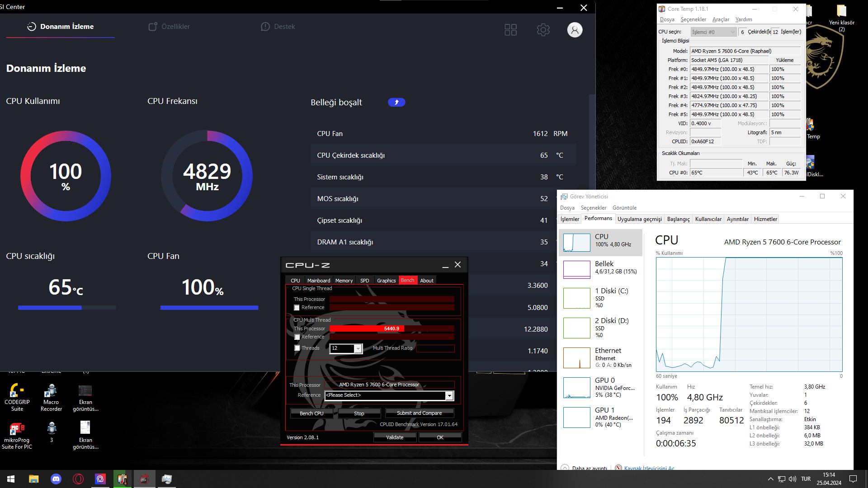This screenshot has width=868, height=488.
Task: Click the MSI Center grid view icon
Action: pyautogui.click(x=510, y=30)
